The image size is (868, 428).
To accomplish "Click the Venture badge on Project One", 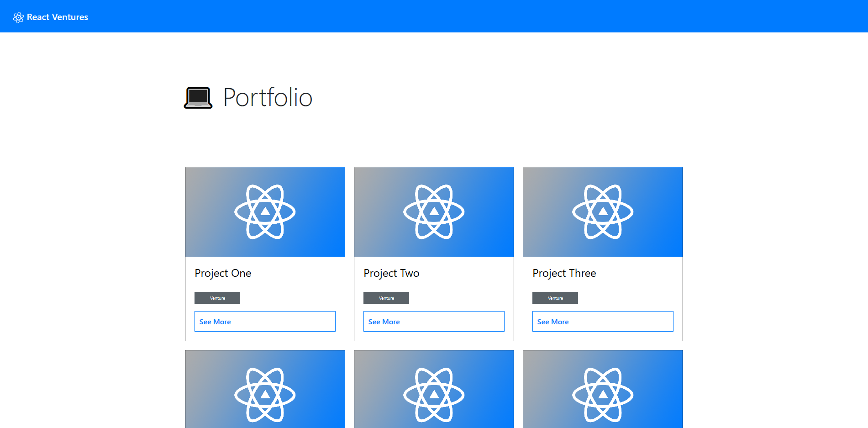I will click(217, 298).
